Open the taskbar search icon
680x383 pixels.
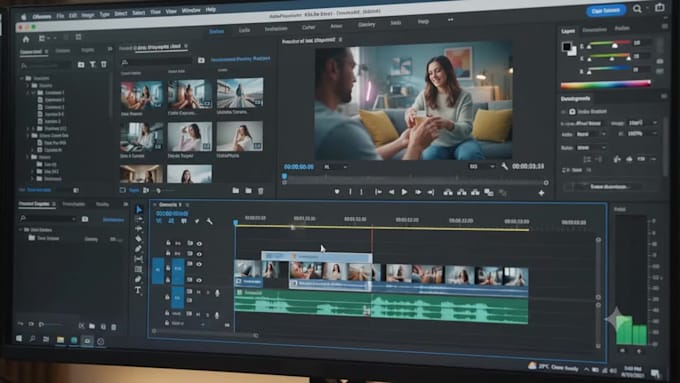[32, 339]
